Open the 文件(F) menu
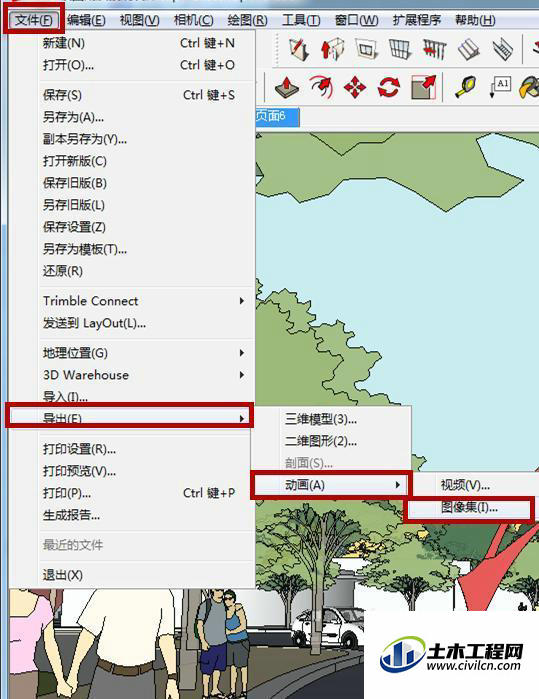Viewport: 539px width, 699px height. [x=34, y=20]
